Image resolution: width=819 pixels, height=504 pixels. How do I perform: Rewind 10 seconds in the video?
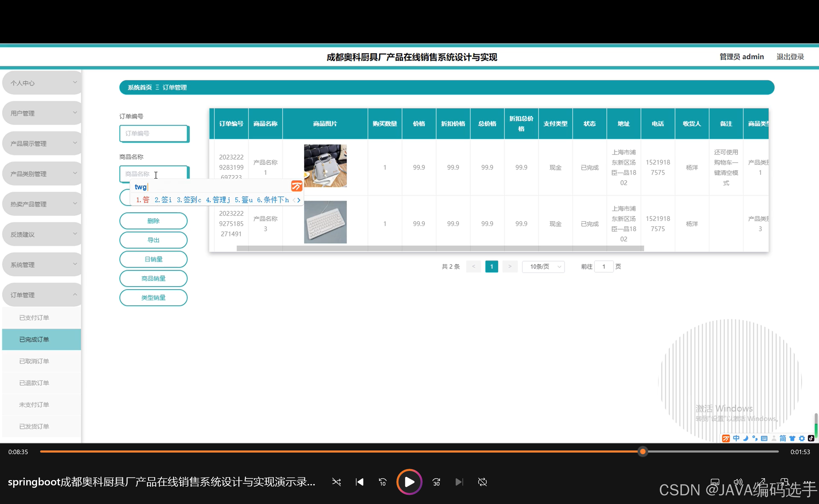click(382, 482)
